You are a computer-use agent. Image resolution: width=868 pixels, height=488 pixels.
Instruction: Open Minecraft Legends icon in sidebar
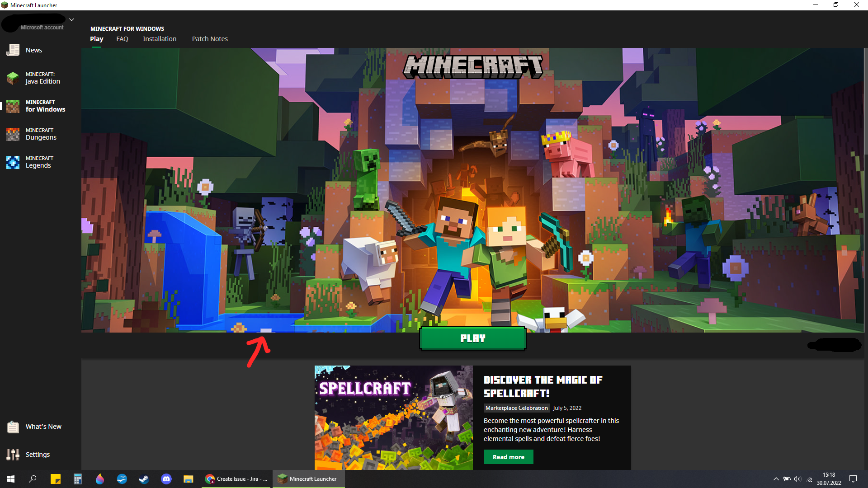(x=13, y=162)
